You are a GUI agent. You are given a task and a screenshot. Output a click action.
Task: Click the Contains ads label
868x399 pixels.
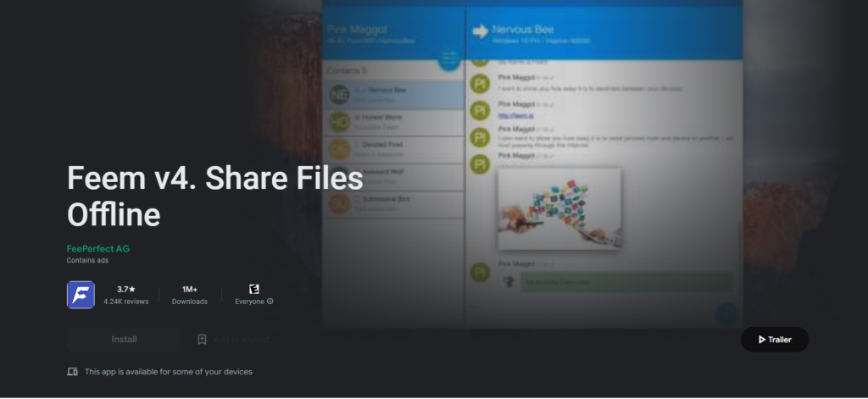coord(87,260)
